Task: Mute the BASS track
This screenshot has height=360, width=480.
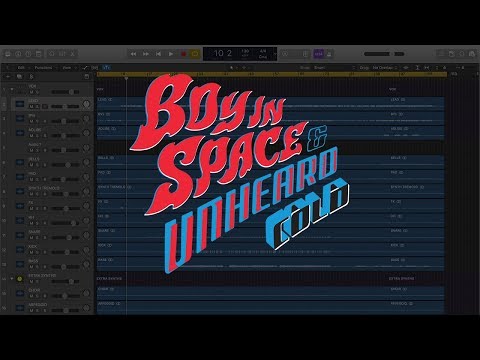Action: click(x=32, y=267)
